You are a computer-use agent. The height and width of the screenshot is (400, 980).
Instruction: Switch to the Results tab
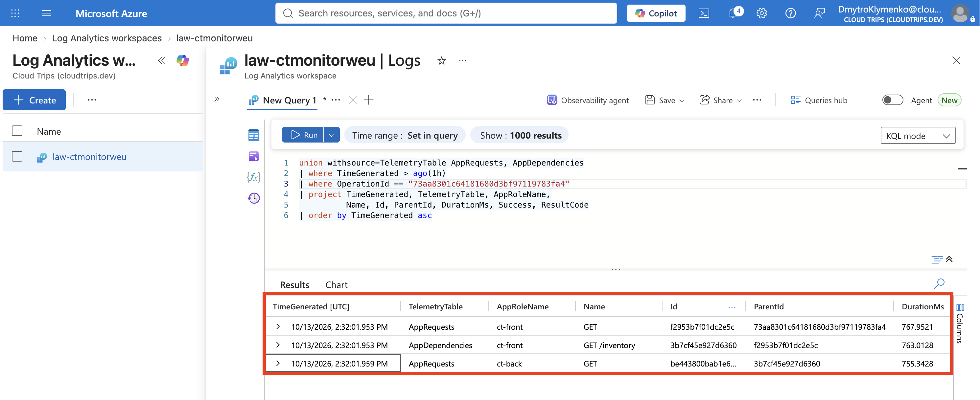point(294,285)
